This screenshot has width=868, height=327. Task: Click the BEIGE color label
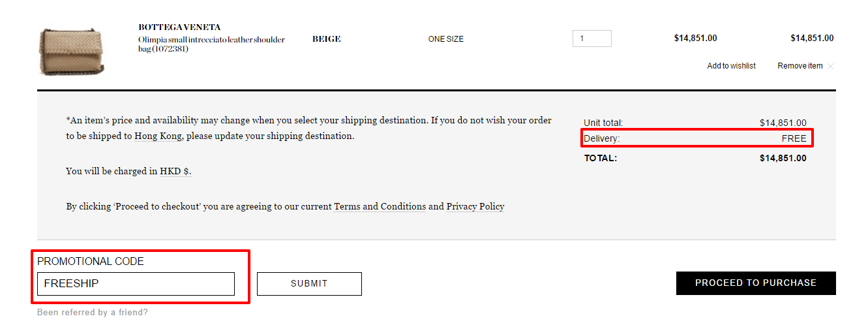click(x=327, y=39)
